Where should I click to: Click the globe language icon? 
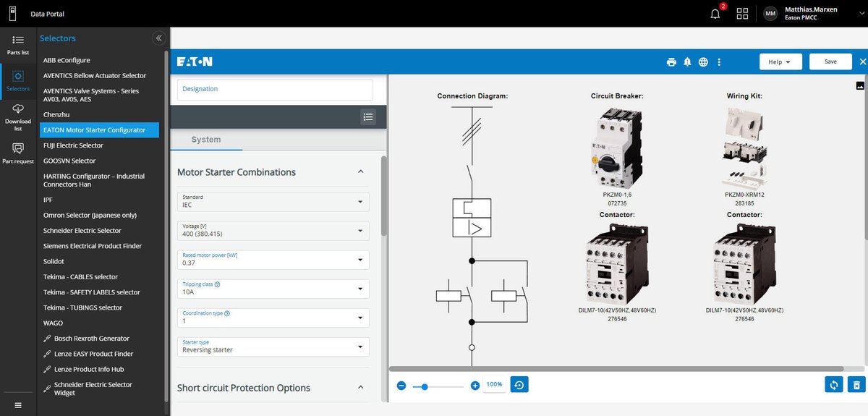(703, 62)
